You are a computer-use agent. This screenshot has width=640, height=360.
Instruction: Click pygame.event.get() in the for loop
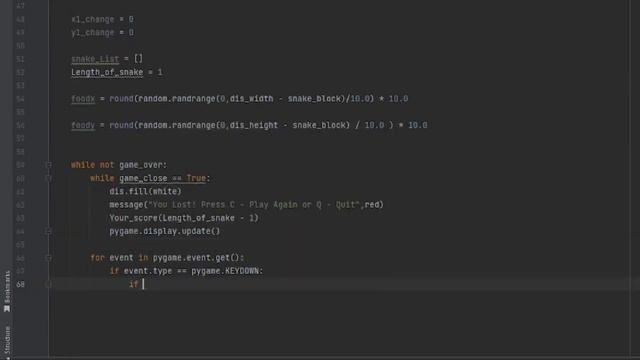coord(196,258)
